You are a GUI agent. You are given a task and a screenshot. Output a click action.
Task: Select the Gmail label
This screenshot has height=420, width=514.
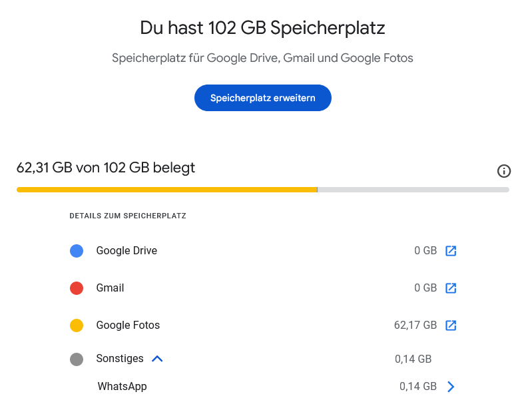[x=110, y=288]
